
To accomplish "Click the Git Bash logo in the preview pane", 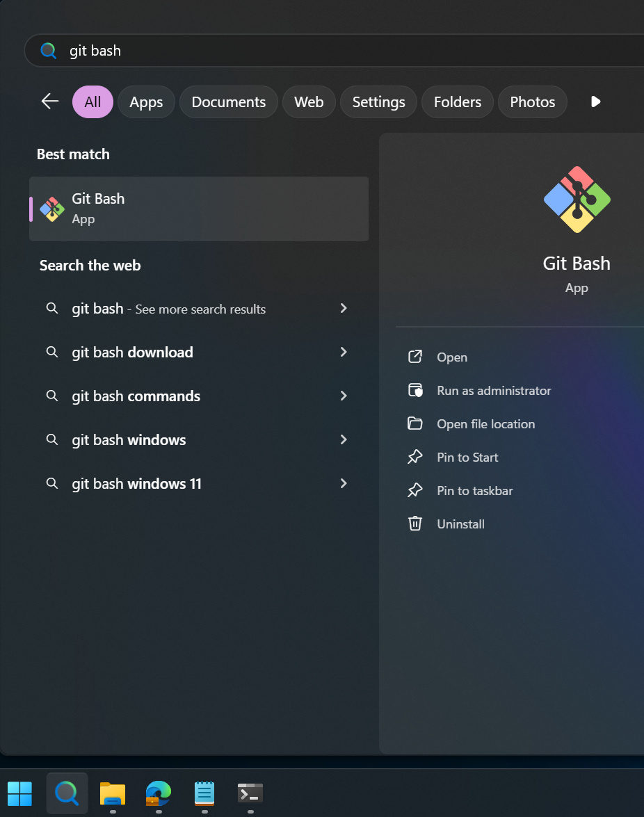I will [576, 198].
